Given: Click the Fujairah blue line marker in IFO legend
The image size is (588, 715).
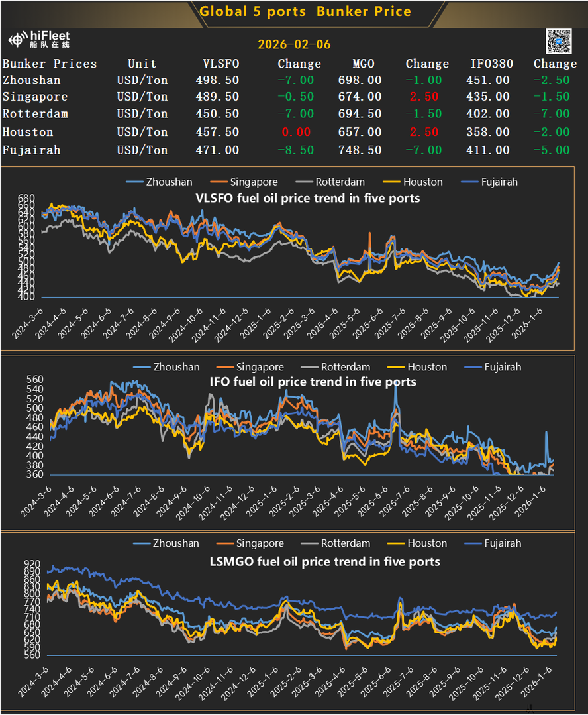Looking at the screenshot, I should (473, 367).
